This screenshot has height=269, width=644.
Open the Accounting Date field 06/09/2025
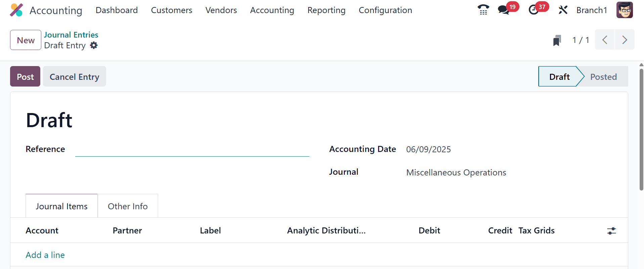click(428, 149)
